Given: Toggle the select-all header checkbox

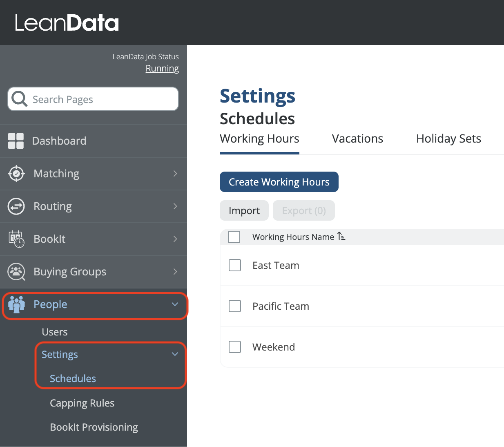Looking at the screenshot, I should point(234,237).
